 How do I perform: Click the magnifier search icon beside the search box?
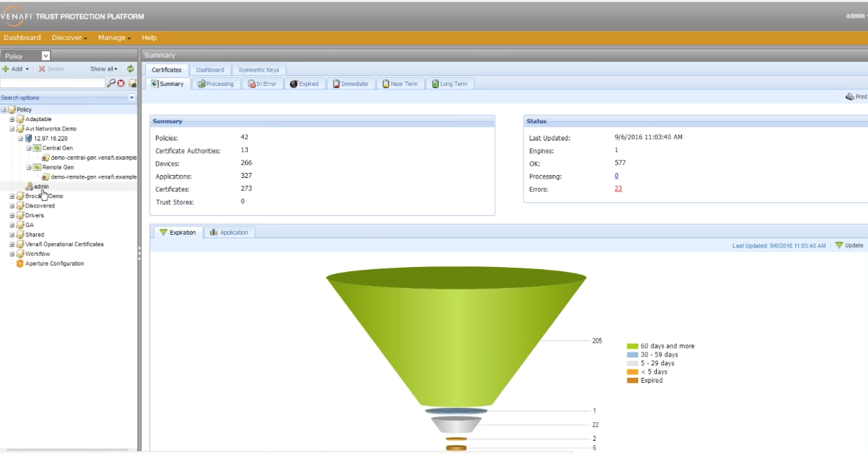(x=111, y=83)
